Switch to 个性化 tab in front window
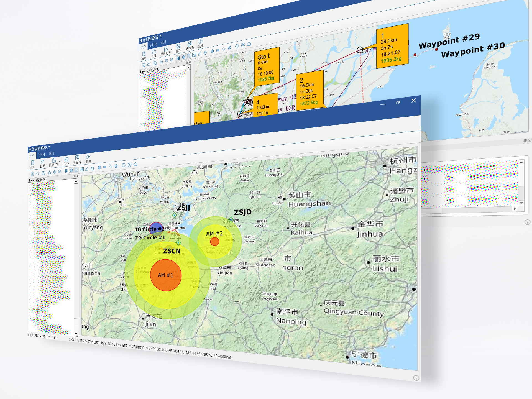Viewport: 532px width, 399px height. point(42,155)
